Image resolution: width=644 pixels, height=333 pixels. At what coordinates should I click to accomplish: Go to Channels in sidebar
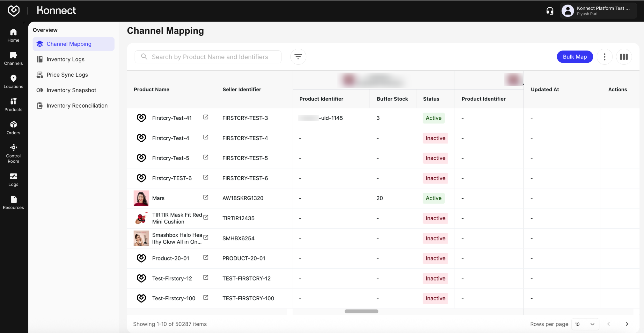(13, 59)
